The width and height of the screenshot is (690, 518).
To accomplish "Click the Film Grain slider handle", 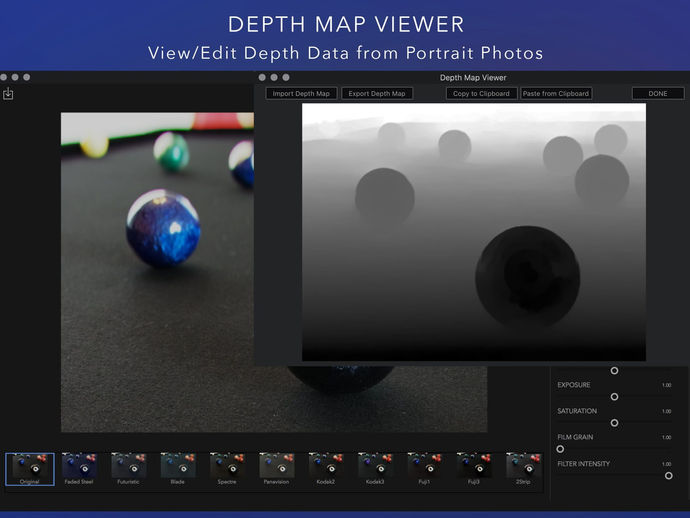I will pyautogui.click(x=560, y=449).
